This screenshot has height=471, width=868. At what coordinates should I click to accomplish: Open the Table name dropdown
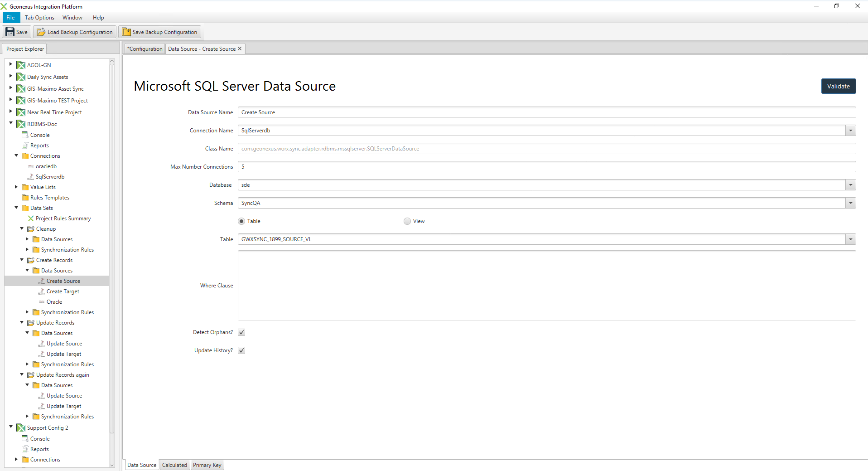(x=851, y=239)
